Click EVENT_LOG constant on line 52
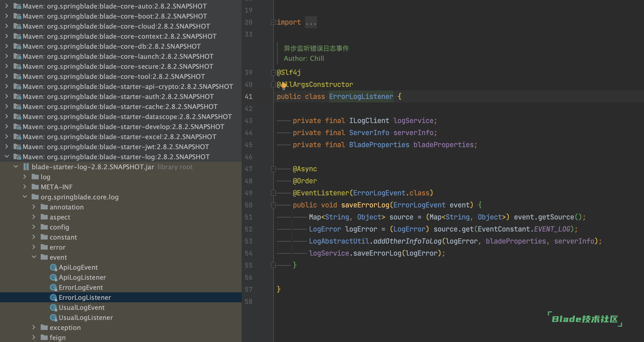 coord(552,229)
